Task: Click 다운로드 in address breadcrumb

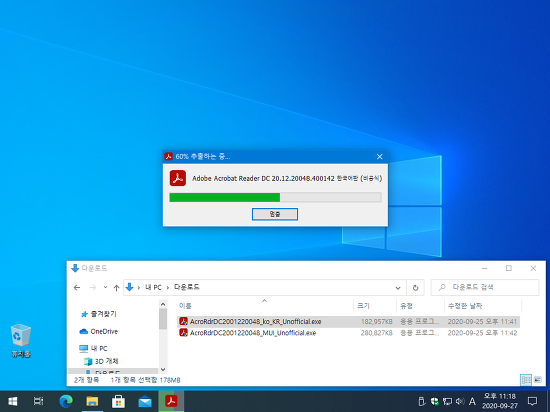Action: pos(187,287)
